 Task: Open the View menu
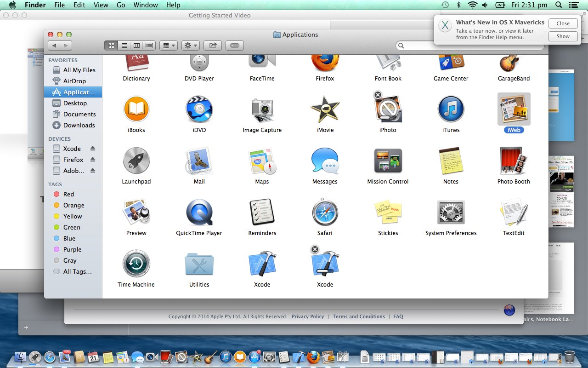click(101, 5)
